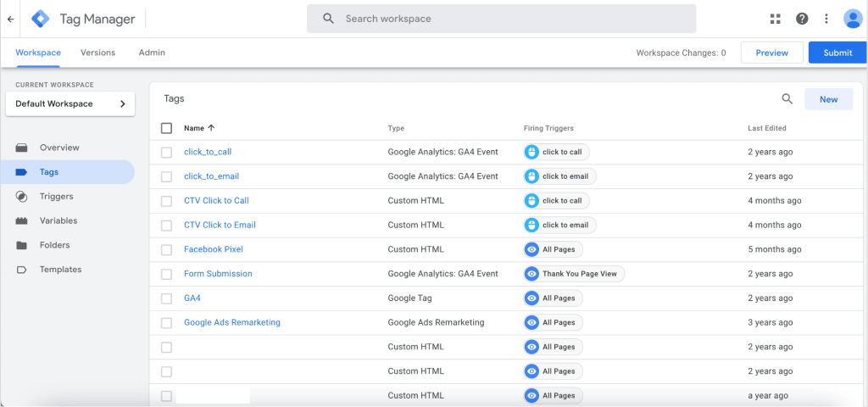
Task: Check the box for CTV Click to Email
Action: click(x=167, y=226)
